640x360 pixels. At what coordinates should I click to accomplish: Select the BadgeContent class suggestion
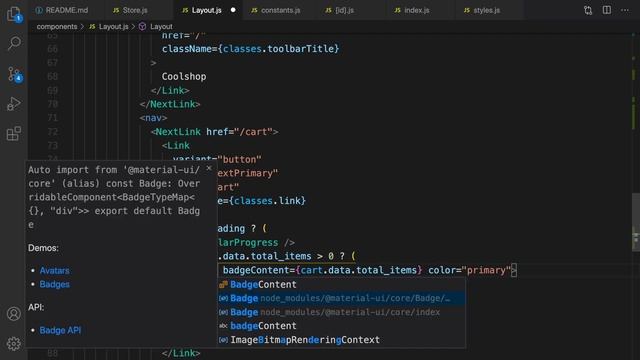(x=341, y=284)
